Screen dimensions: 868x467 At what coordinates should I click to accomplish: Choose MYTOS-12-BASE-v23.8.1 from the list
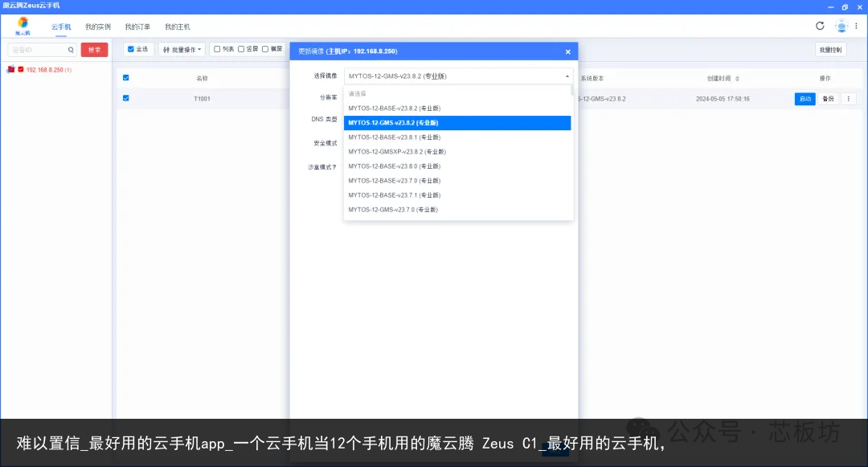click(457, 137)
